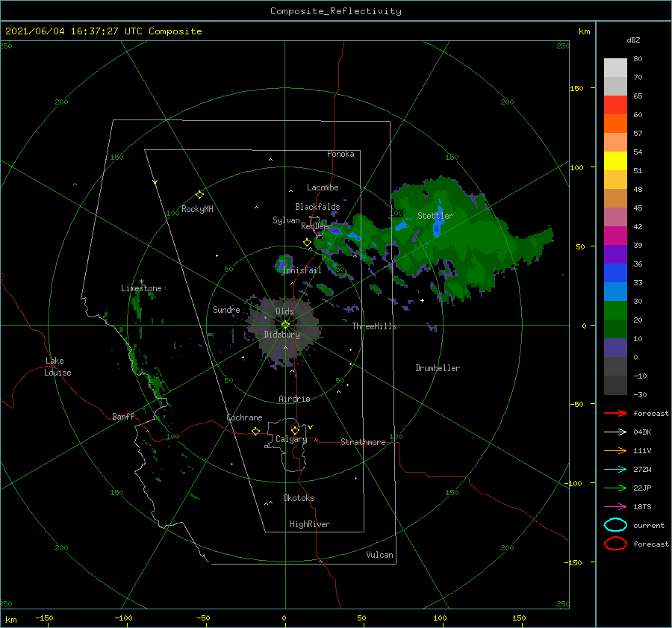The image size is (672, 628).
Task: Click the Limestone label
Action: [141, 288]
